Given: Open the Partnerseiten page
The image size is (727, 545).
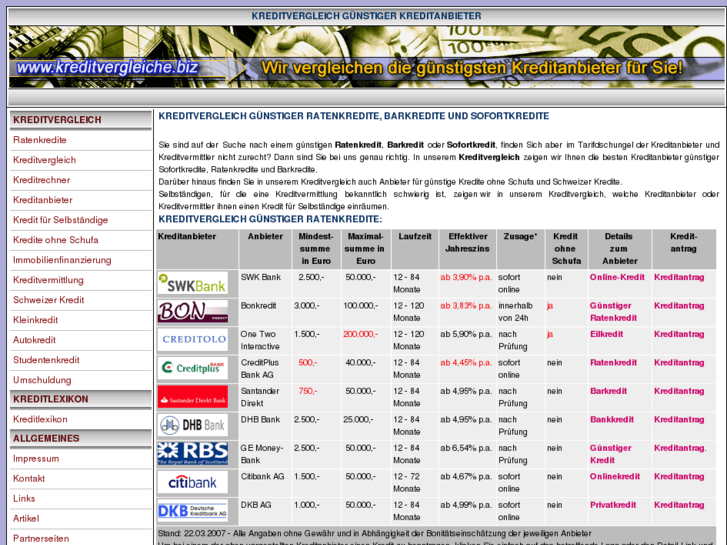Looking at the screenshot, I should tap(41, 539).
